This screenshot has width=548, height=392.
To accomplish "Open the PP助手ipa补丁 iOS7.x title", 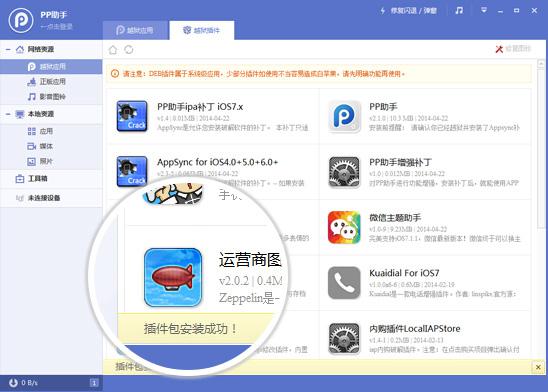I will (x=200, y=107).
